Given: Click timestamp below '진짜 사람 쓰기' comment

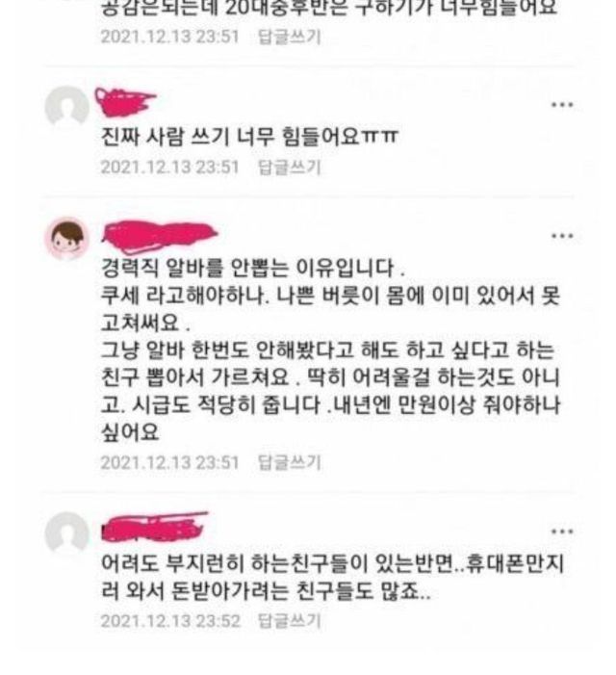Looking at the screenshot, I should click(x=169, y=167).
